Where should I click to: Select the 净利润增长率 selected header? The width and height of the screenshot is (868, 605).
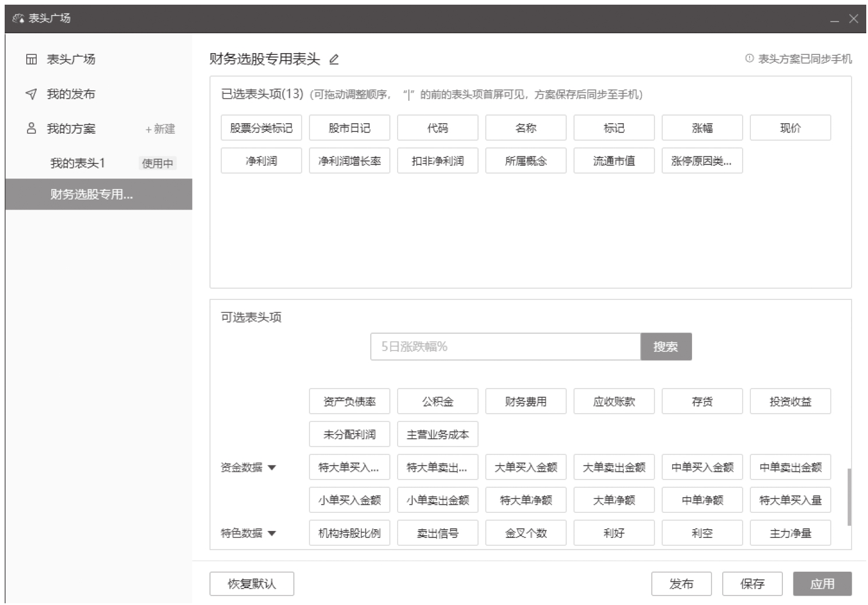click(349, 161)
